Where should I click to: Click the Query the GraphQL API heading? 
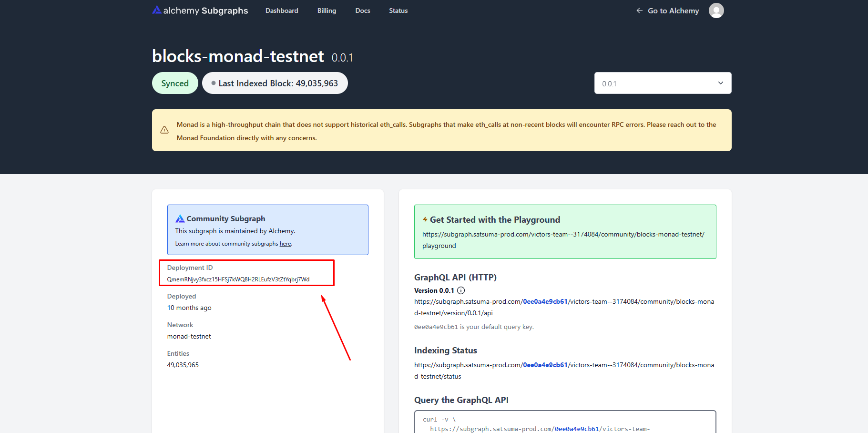[x=461, y=400]
